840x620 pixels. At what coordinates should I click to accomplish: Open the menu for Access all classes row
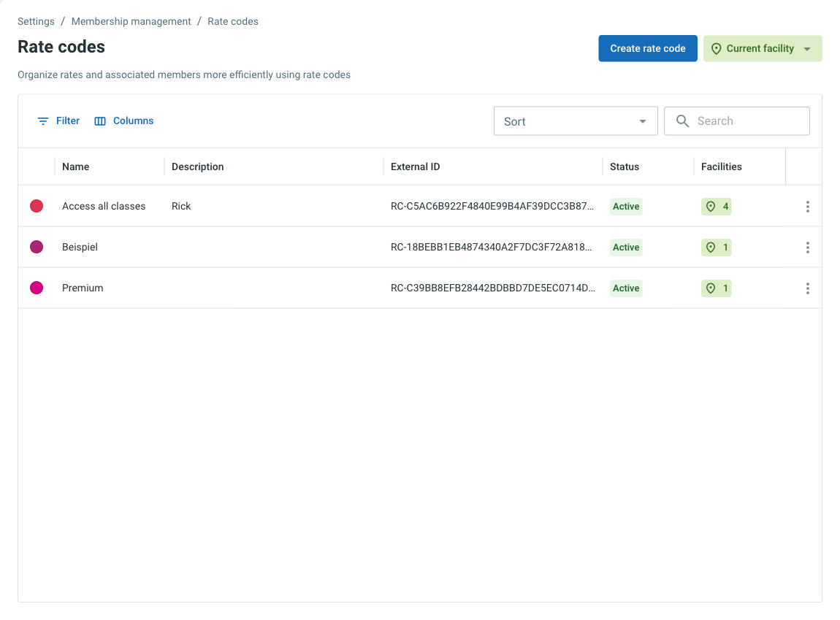click(807, 207)
